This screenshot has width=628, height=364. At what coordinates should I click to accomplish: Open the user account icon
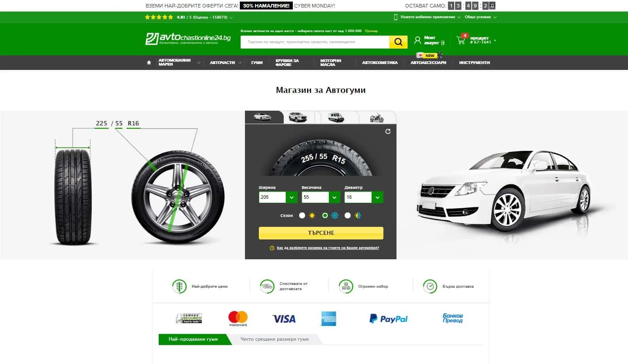pos(417,40)
